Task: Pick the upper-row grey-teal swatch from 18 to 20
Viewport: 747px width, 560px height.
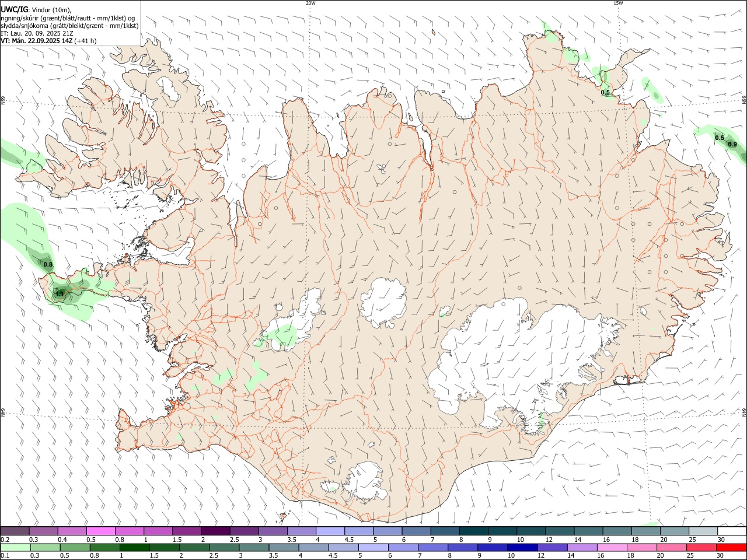Action: click(645, 531)
